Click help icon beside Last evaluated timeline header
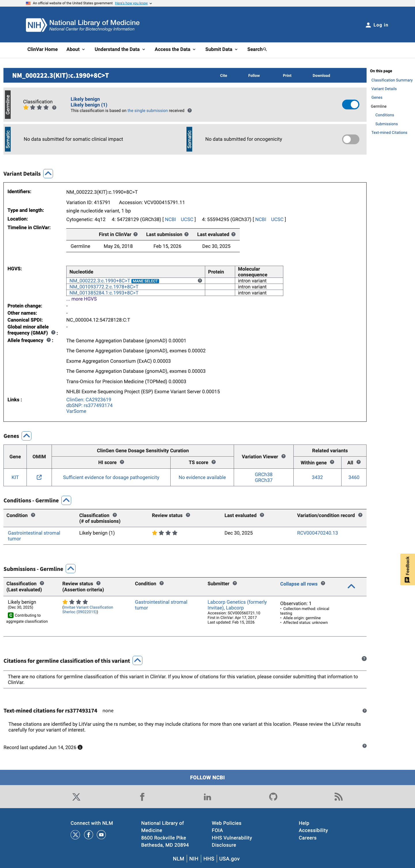Screen dimensions: 415x868 tap(233, 234)
